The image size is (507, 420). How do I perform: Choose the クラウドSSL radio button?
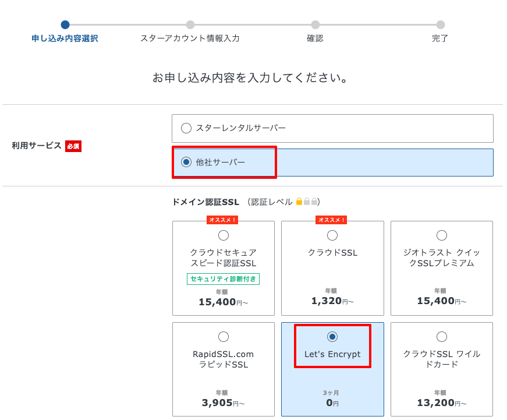(x=332, y=235)
